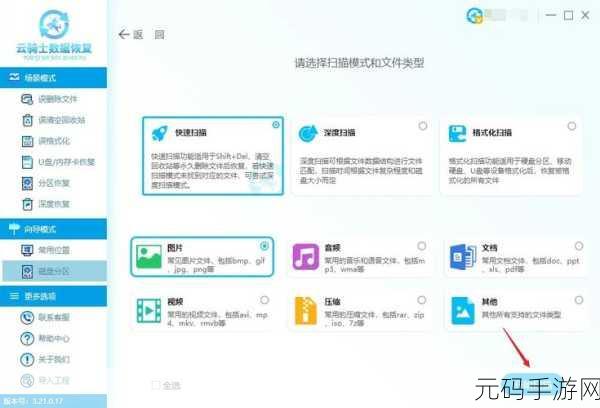Viewport: 600px width, 408px height.
Task: Collapse the 场景模式 section header
Action: [x=54, y=78]
